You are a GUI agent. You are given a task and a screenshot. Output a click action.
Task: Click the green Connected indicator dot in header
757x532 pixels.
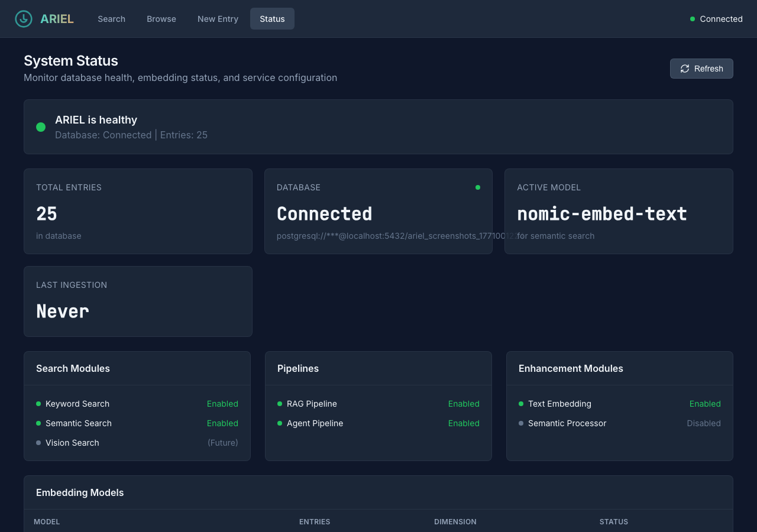point(693,19)
